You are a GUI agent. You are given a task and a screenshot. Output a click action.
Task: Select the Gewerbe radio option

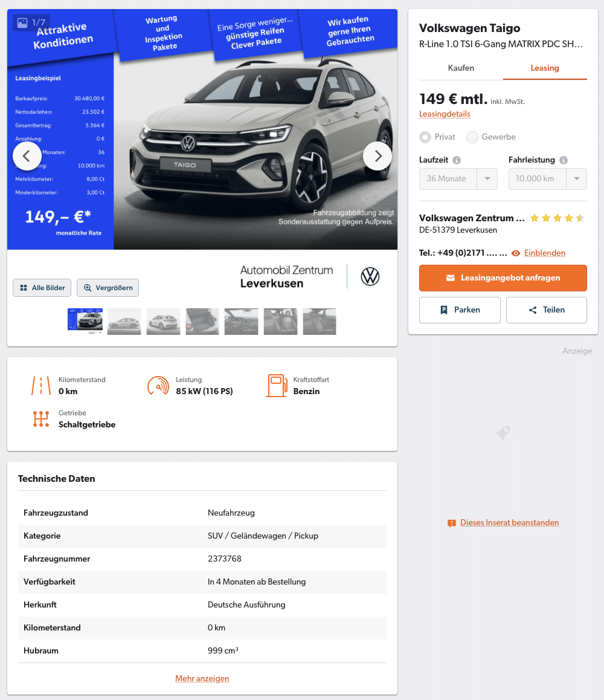(x=472, y=137)
